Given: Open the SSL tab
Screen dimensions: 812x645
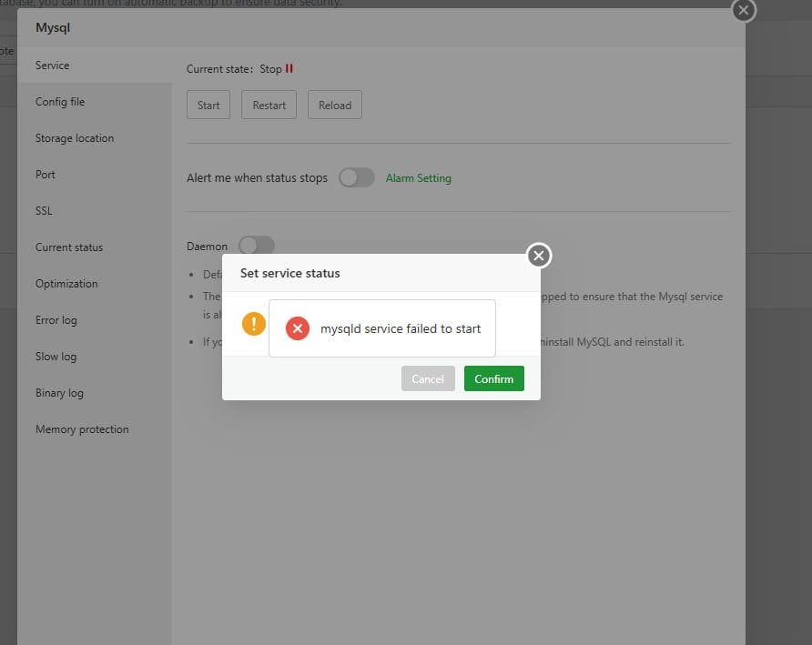Looking at the screenshot, I should click(95, 211).
